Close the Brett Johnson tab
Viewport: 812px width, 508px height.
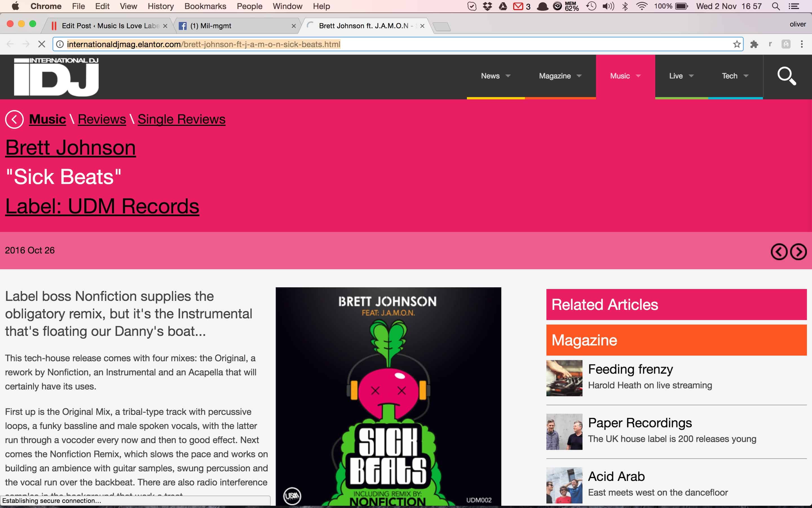tap(422, 26)
